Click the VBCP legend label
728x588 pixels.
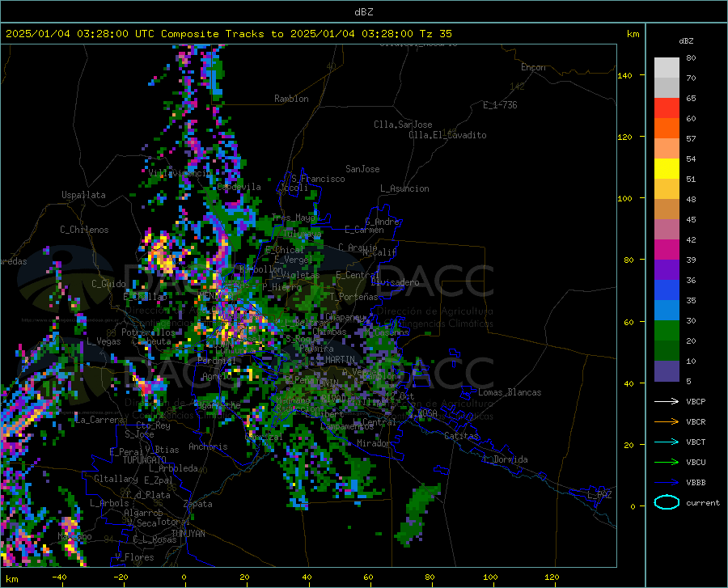(696, 401)
